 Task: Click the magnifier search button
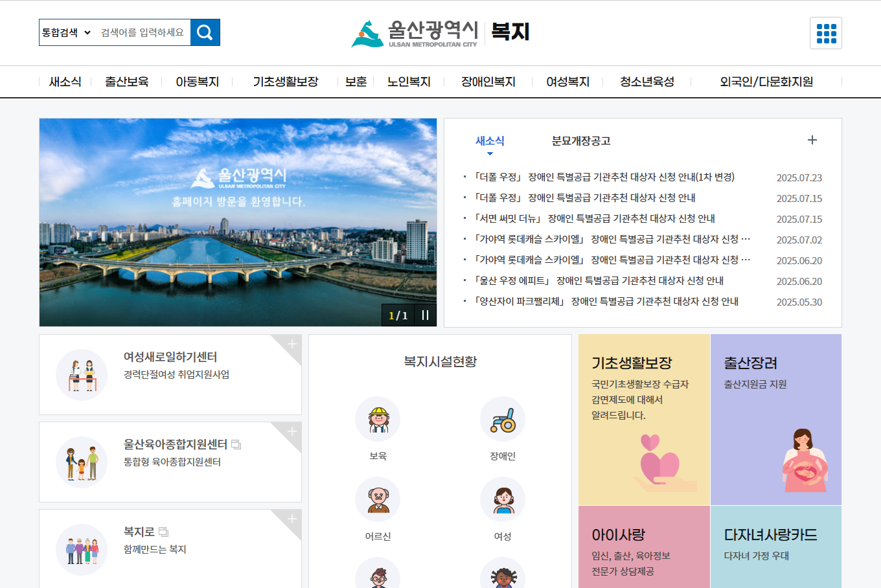point(205,32)
